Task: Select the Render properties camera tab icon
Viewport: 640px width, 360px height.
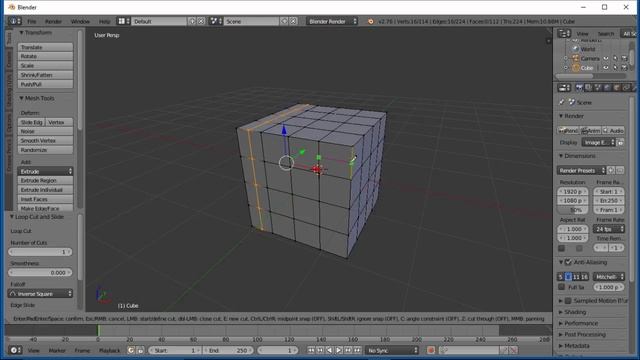Action: pos(579,88)
